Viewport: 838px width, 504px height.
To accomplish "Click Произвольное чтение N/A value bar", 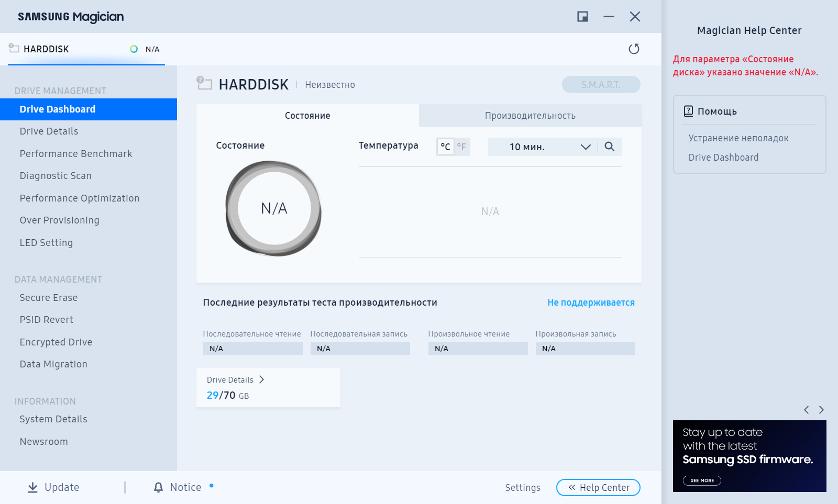I will point(478,349).
